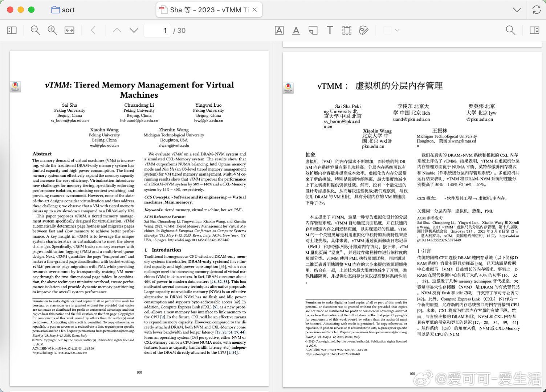This screenshot has height=392, width=546.
Task: Click the '1 Introduction' section heading
Action: tap(163, 250)
